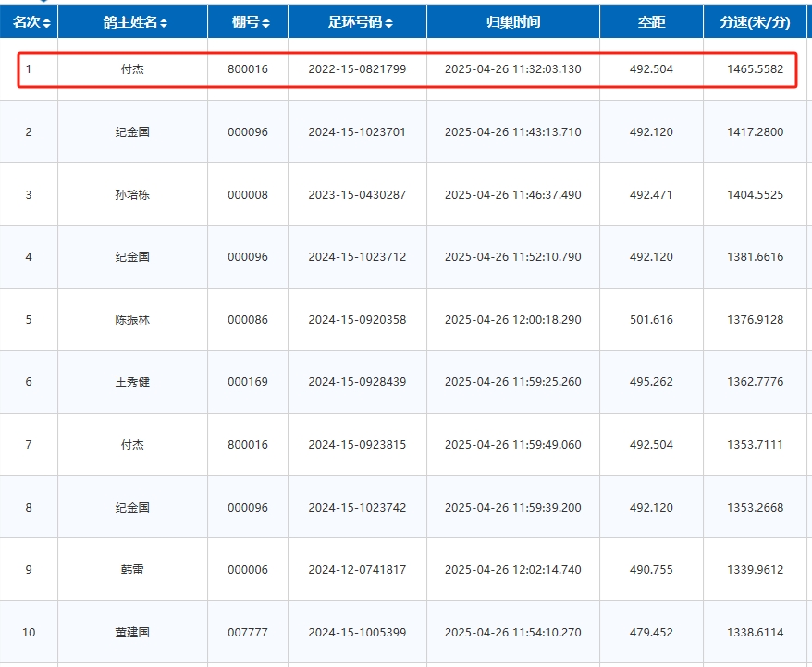This screenshot has height=667, width=812.
Task: Click homing time 2025-04-26 12:00:18.290
Action: pyautogui.click(x=512, y=320)
